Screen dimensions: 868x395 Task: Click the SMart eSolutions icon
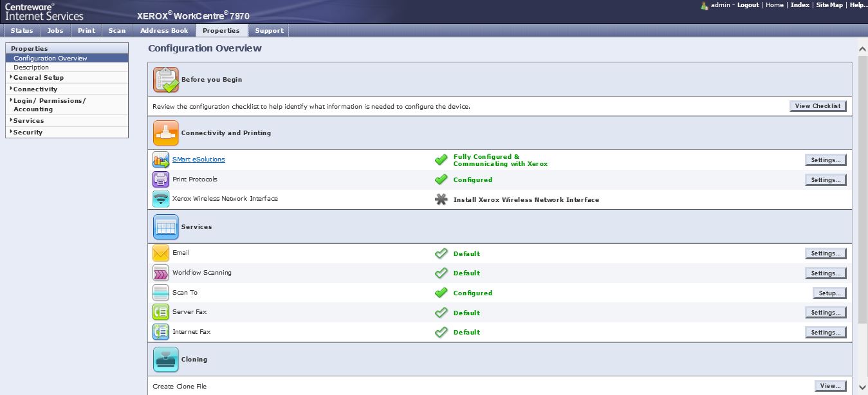160,160
